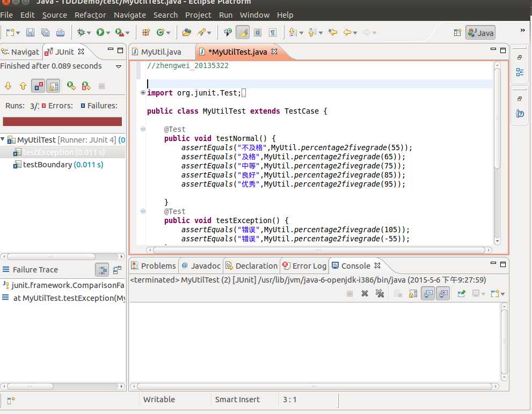Open the Debug dropdown arrow
Viewport: 532px width, 414px height.
(x=89, y=33)
